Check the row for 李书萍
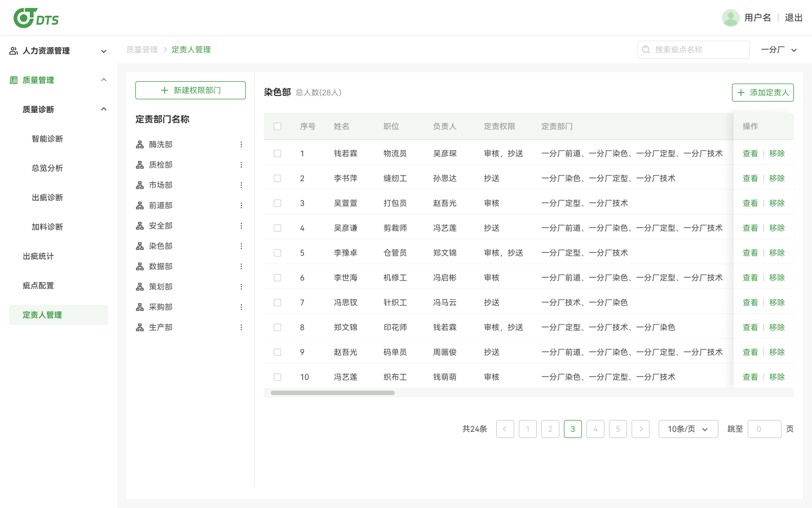The width and height of the screenshot is (812, 508). (x=277, y=178)
